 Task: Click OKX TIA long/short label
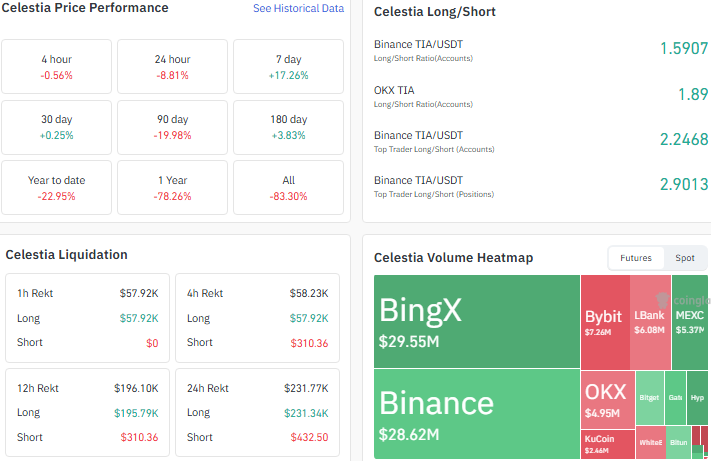394,91
